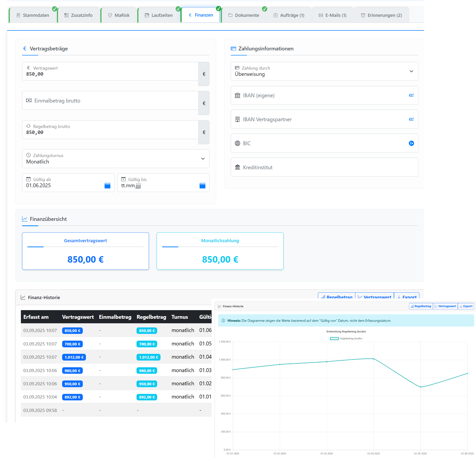Click the Euro addon beside Regelbetrag brutto
476x458 pixels.
tap(204, 132)
